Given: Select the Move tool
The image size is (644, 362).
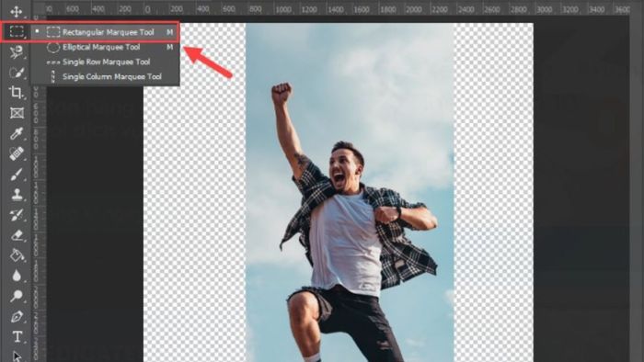Looking at the screenshot, I should (x=17, y=11).
